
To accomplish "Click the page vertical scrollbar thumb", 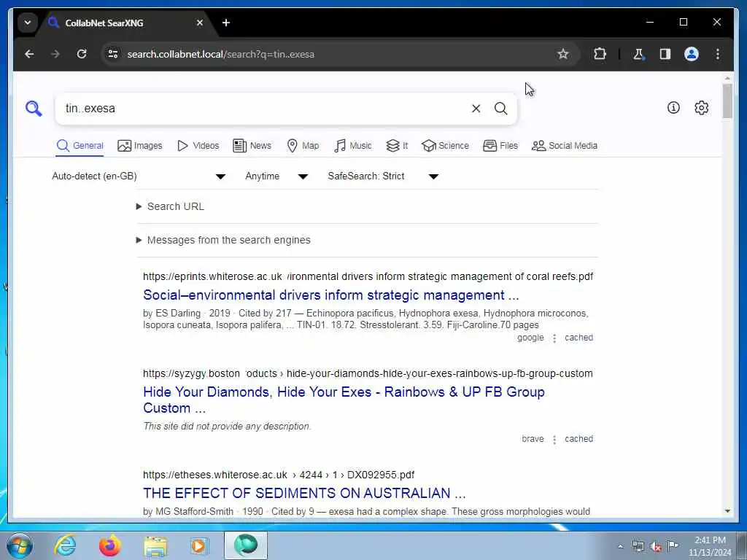I will (727, 101).
